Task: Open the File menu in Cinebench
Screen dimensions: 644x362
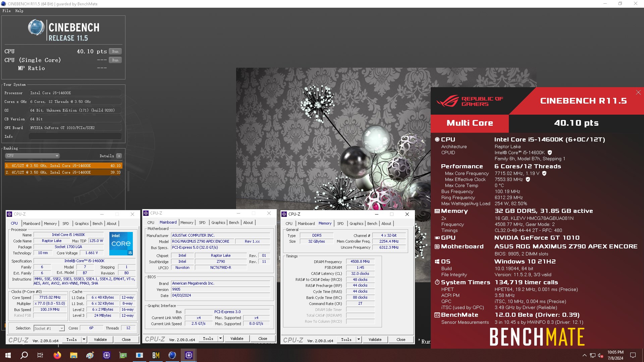Action: coord(6,11)
